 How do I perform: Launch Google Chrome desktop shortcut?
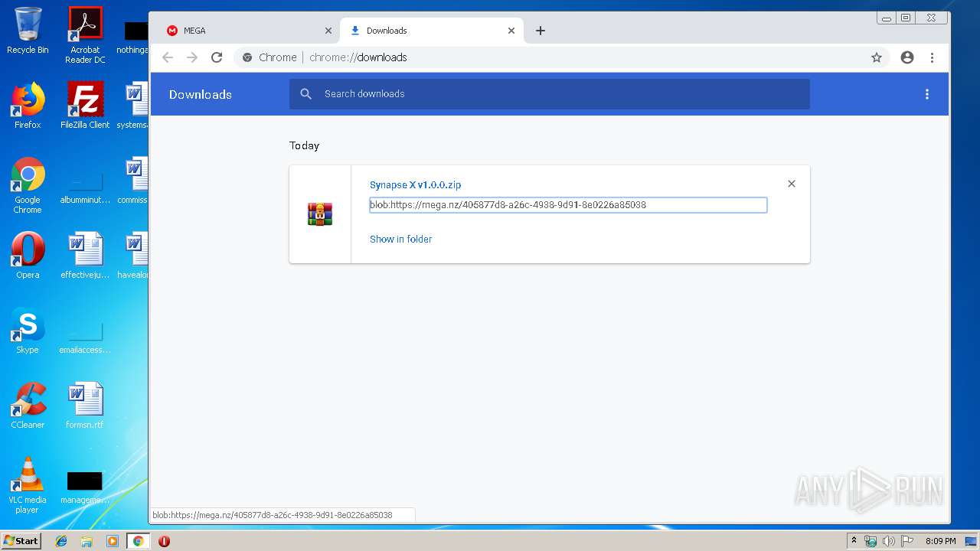[x=28, y=185]
